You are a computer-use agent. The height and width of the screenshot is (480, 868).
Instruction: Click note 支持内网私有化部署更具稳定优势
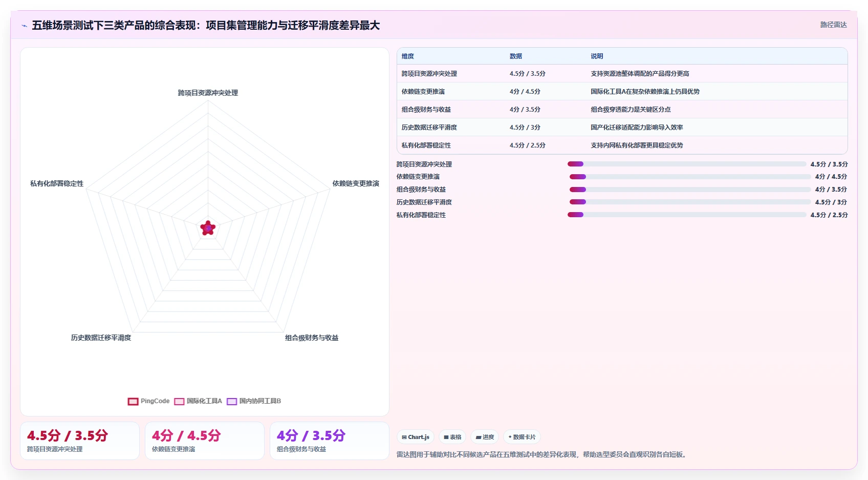637,145
